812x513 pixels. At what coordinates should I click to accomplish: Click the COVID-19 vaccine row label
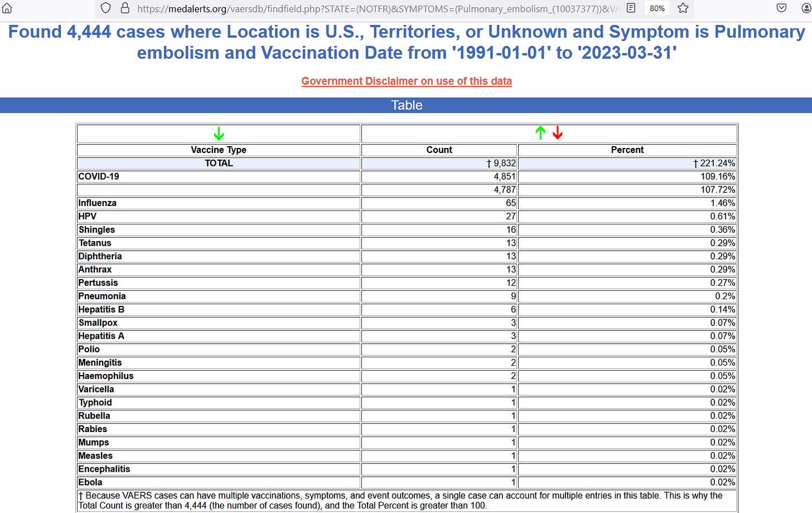point(99,176)
